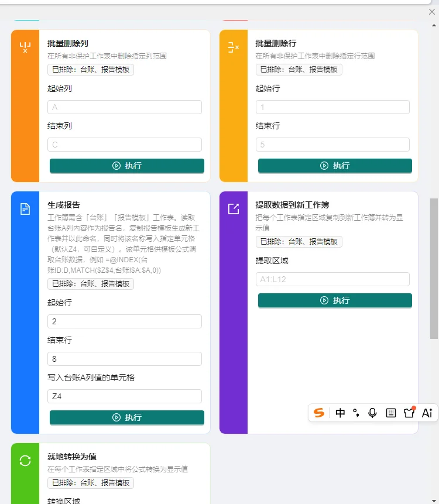Click the Ai assistant icon in IME bar
This screenshot has height=504, width=439.
(x=427, y=413)
